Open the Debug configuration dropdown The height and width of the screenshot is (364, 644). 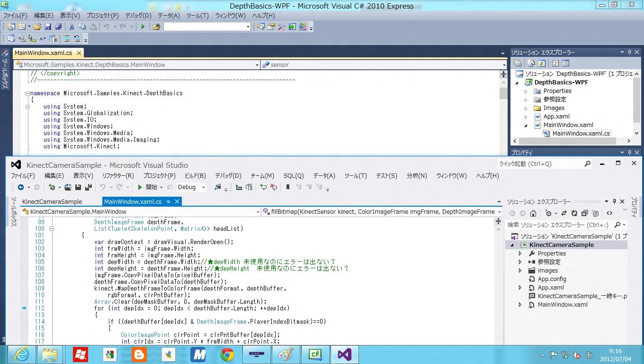point(204,187)
